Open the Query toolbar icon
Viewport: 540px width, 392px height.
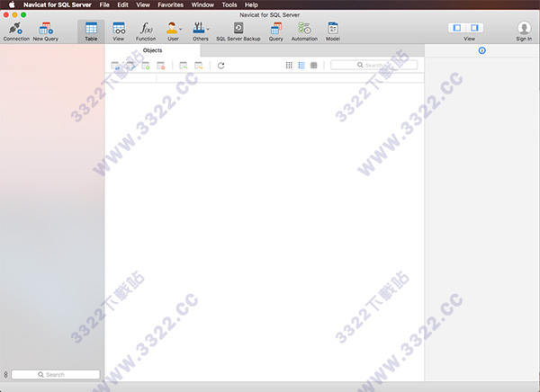point(276,28)
